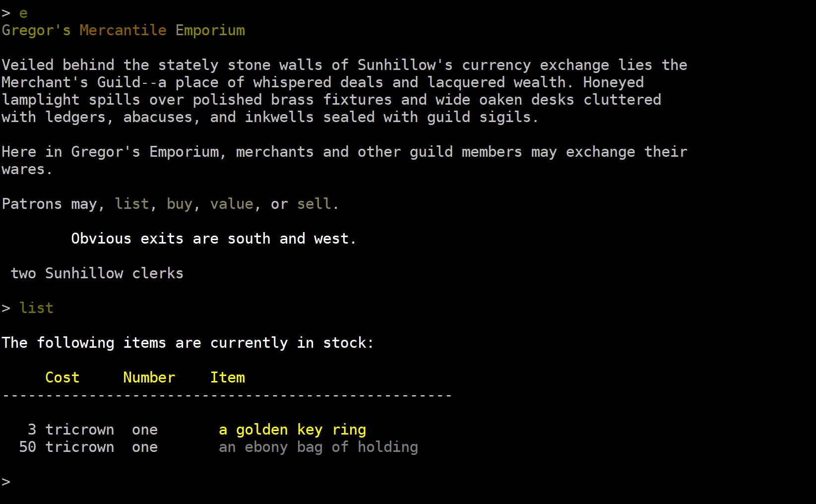
Task: Click the '50 tricrown' price
Action: click(66, 447)
